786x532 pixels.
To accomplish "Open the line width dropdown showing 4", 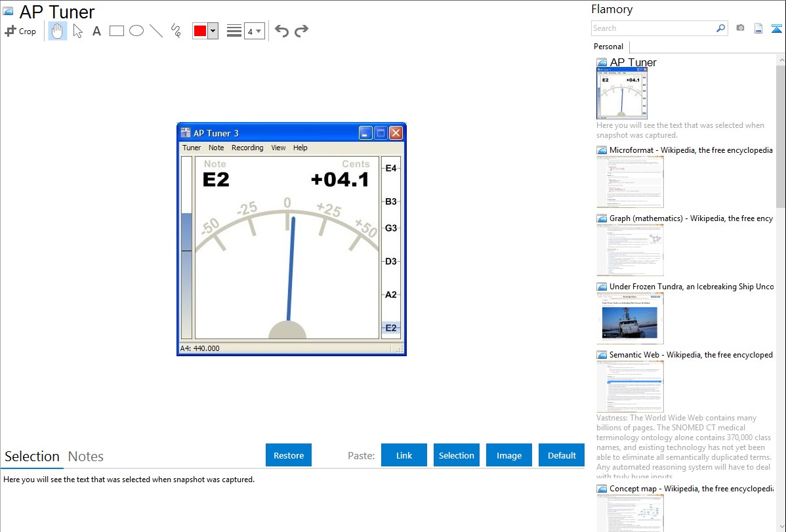I will (x=255, y=31).
